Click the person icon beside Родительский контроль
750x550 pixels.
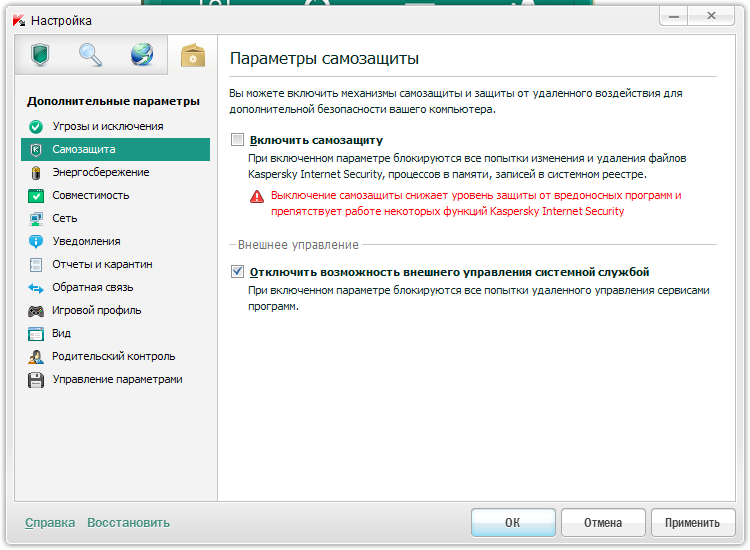36,357
